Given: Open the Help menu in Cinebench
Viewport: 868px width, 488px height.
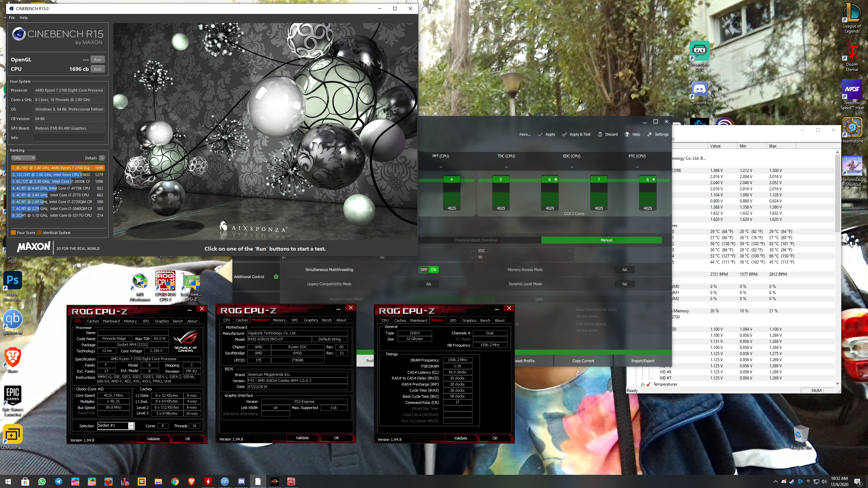Looking at the screenshot, I should 24,18.
